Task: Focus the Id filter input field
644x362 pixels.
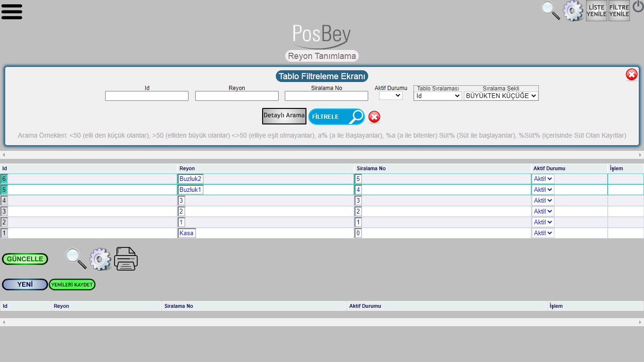Action: point(147,96)
